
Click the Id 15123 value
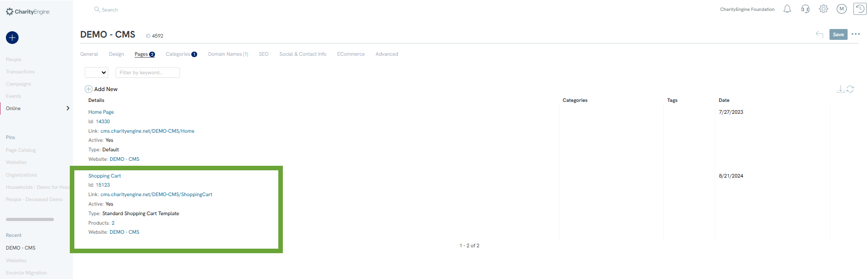pyautogui.click(x=103, y=185)
